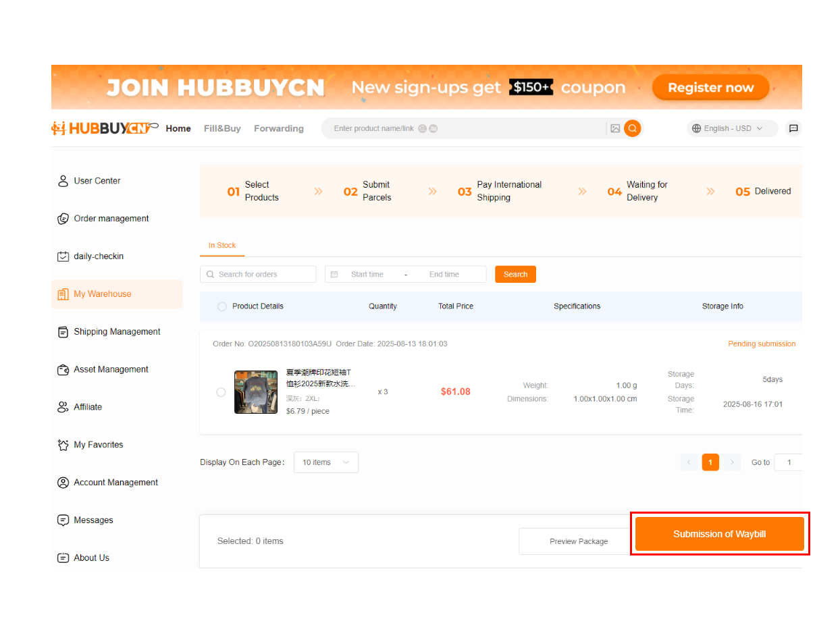Click the HUBBUYCN logo
The image size is (840, 625).
coord(104,128)
